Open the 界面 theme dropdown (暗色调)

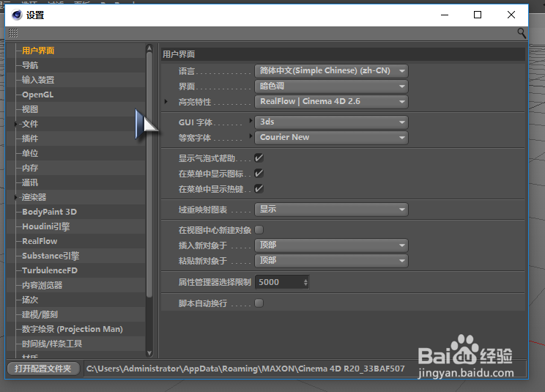[x=331, y=86]
